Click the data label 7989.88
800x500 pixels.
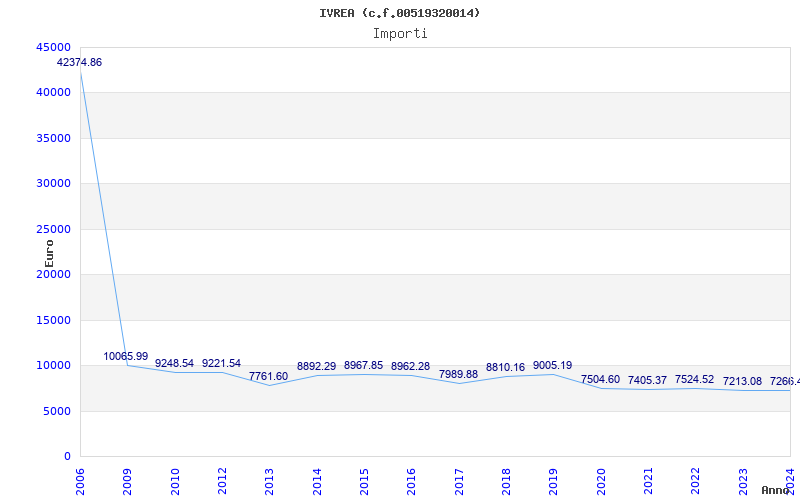click(x=458, y=374)
